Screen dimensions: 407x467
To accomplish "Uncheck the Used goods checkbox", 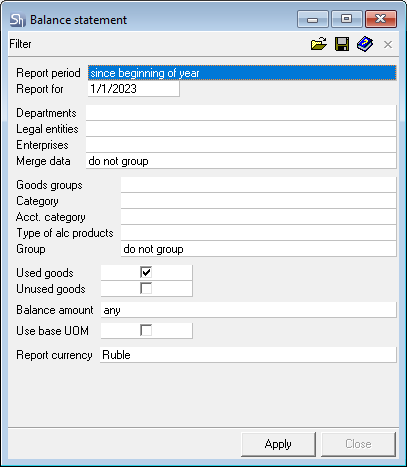I will tap(146, 272).
